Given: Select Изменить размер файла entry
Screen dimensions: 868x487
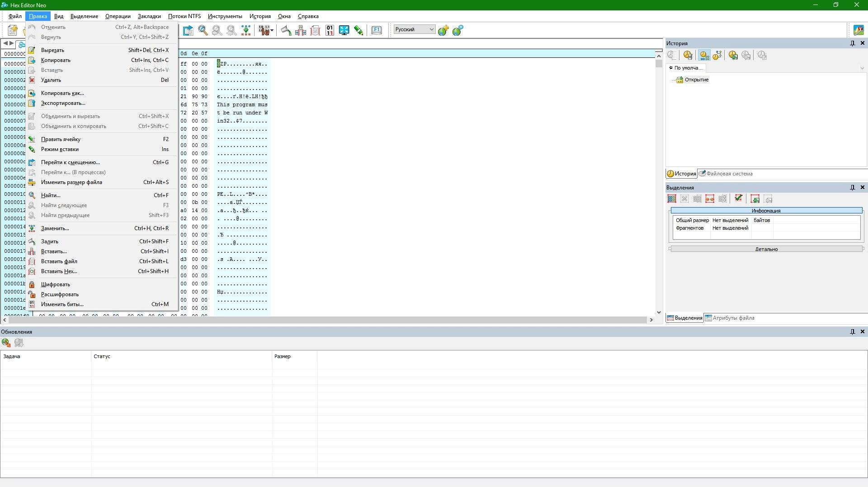Looking at the screenshot, I should pyautogui.click(x=102, y=182).
